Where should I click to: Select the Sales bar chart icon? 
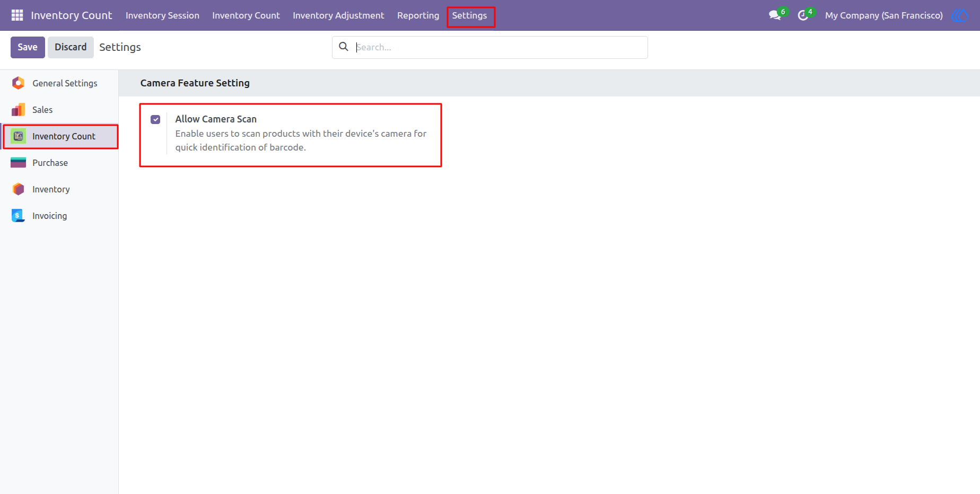[19, 110]
